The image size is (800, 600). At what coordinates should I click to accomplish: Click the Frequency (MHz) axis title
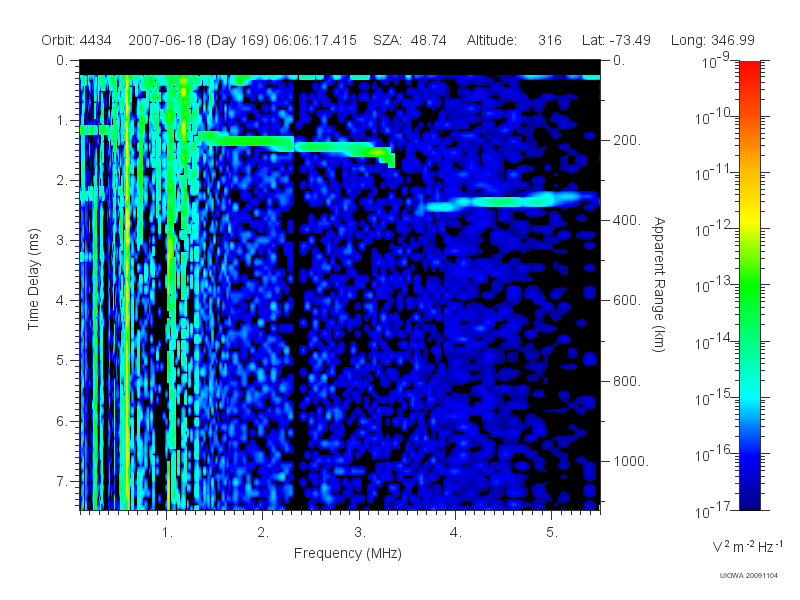tap(347, 554)
